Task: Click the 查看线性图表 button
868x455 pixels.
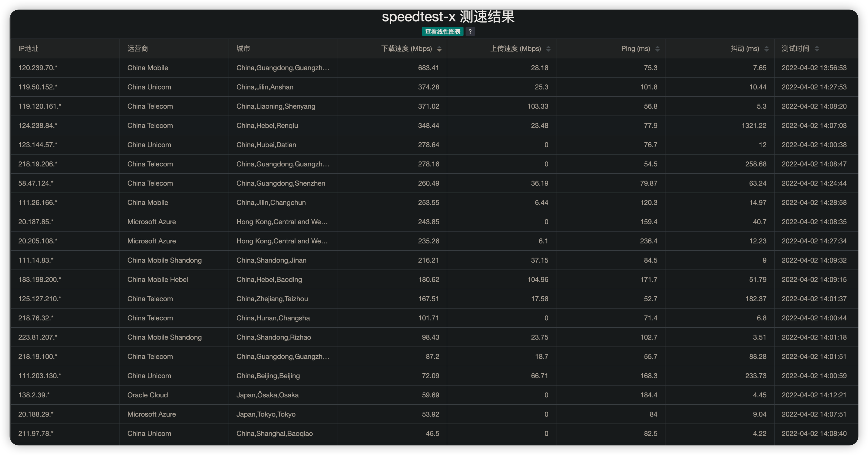Action: [442, 31]
